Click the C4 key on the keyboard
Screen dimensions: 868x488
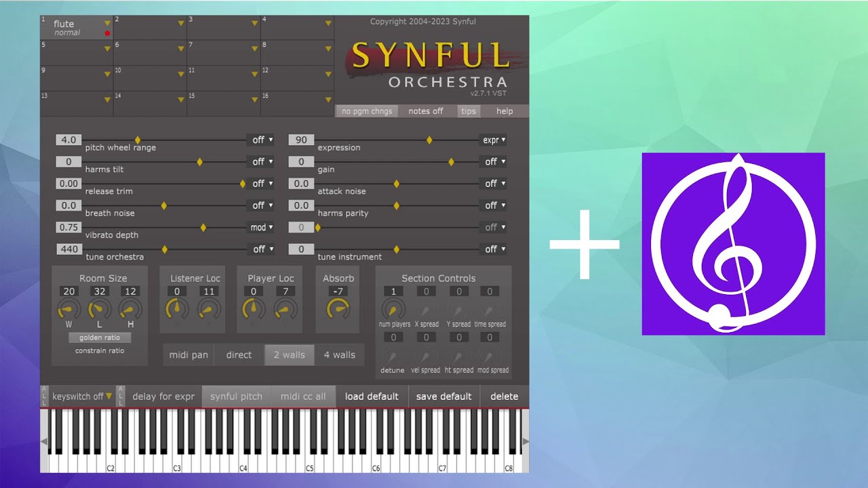point(243,461)
